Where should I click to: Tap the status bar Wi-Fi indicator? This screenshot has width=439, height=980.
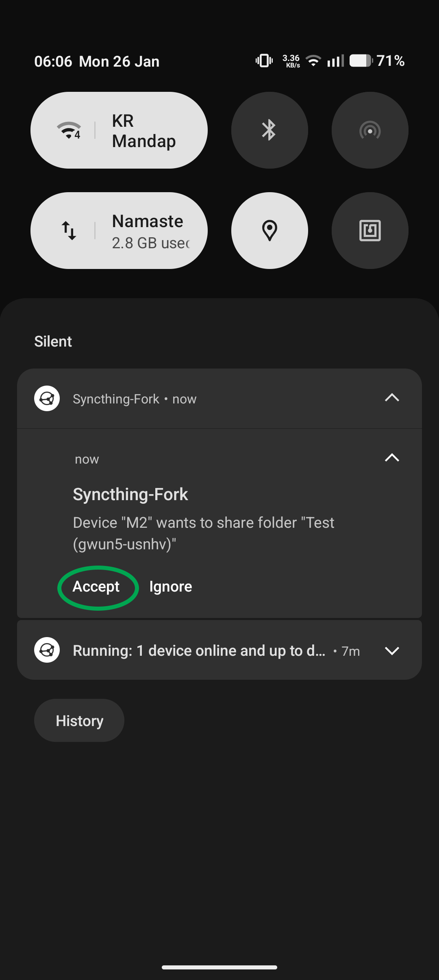tap(313, 61)
